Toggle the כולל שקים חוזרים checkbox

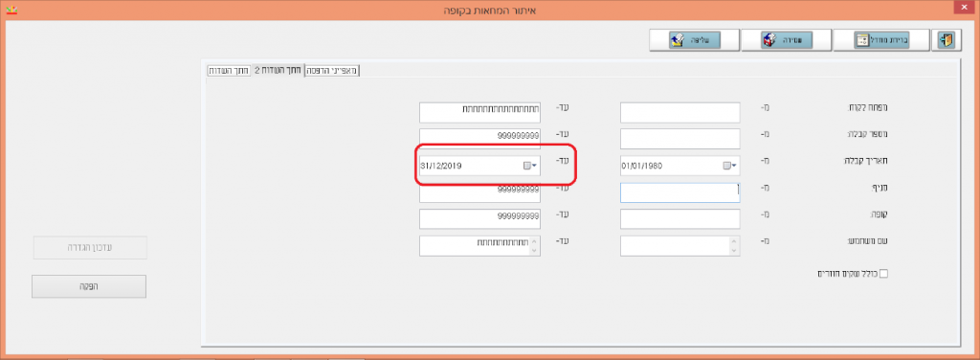(883, 274)
